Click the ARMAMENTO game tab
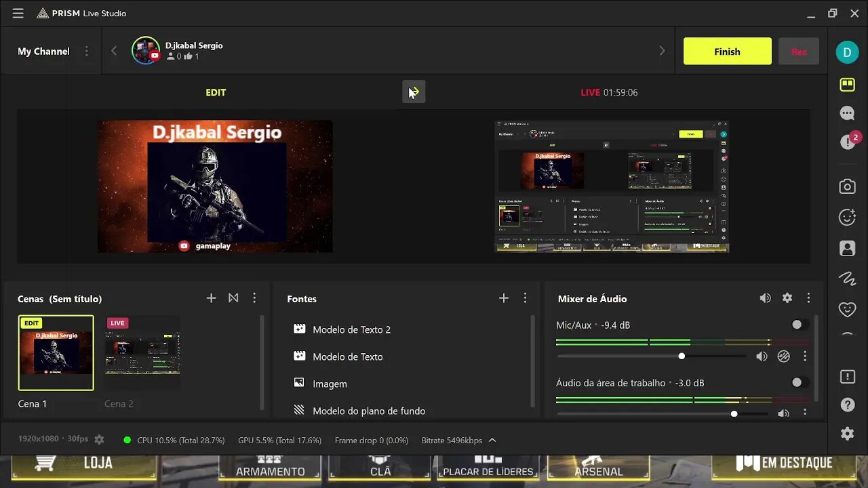The width and height of the screenshot is (868, 488). (x=270, y=468)
